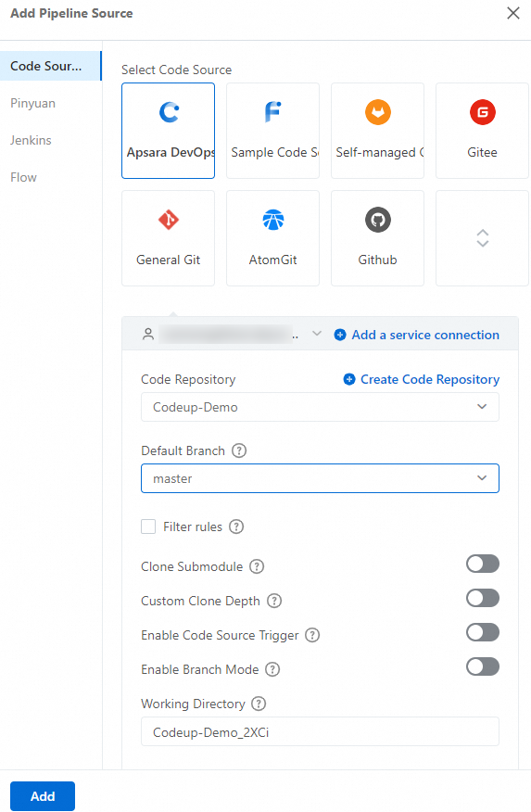Switch to the Jenkins tab
531x812 pixels.
coord(32,140)
